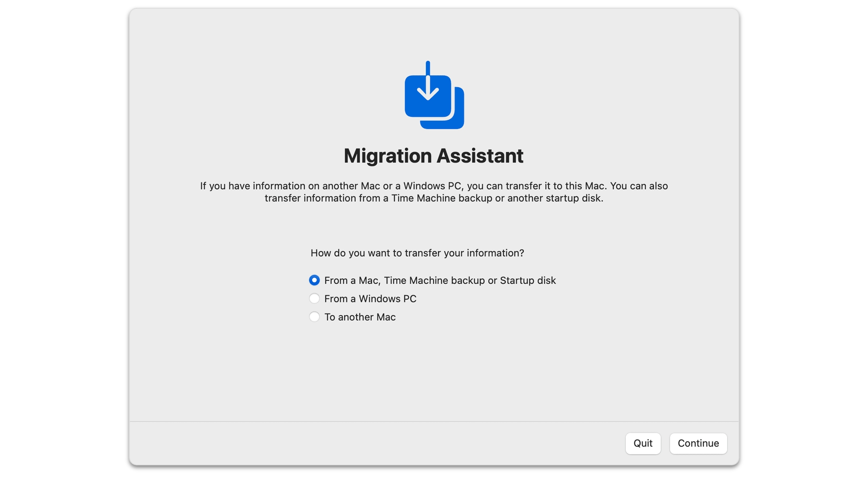Viewport: 868px width, 488px height.
Task: Select "From a Mac, Time Machine backup or Startup disk"
Action: 439,281
